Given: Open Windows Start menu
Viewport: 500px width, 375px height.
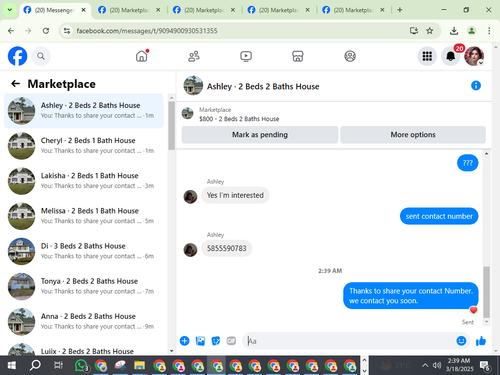Looking at the screenshot, I should (x=12, y=365).
